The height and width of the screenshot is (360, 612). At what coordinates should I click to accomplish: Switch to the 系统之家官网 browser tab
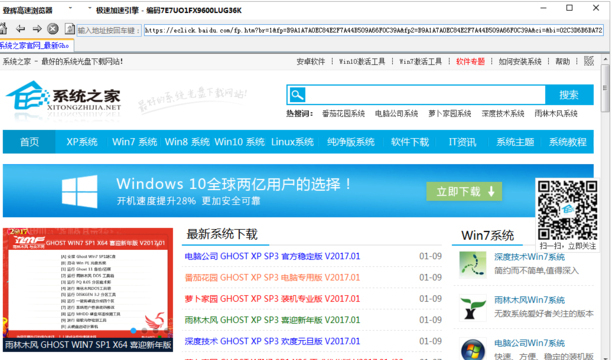point(36,46)
